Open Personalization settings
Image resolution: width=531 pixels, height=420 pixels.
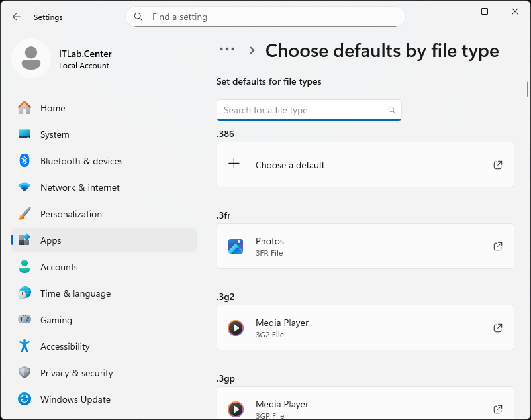71,214
